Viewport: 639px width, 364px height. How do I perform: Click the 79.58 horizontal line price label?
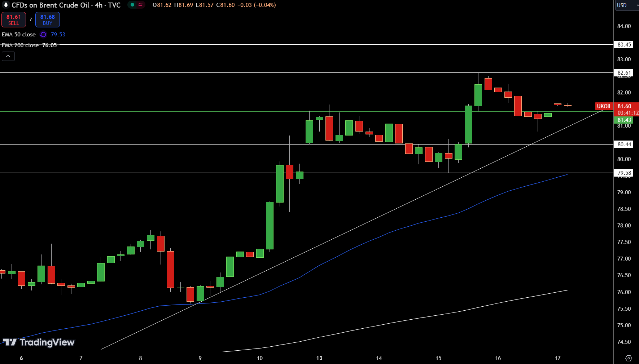624,173
